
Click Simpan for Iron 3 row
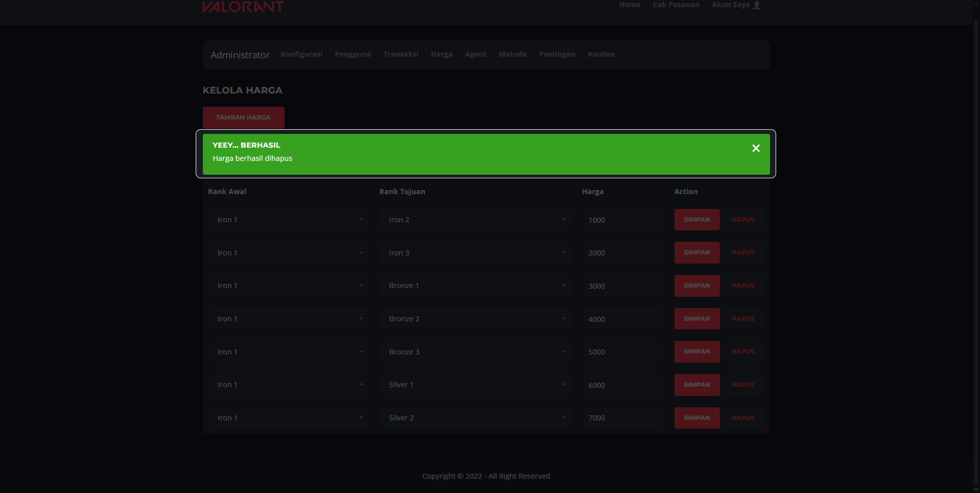pos(697,253)
